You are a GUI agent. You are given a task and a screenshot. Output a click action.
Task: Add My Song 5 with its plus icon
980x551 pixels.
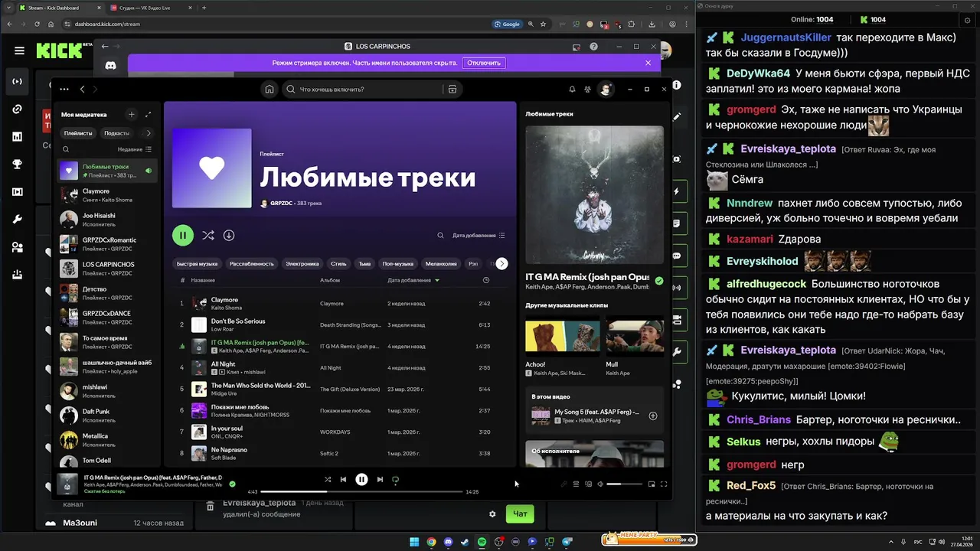tap(653, 416)
